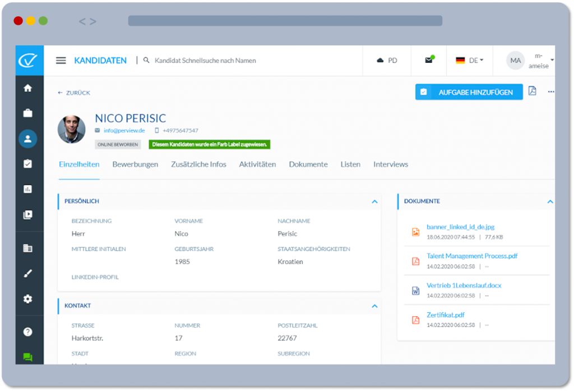Open Talent Management Process.pdf document

(x=471, y=256)
